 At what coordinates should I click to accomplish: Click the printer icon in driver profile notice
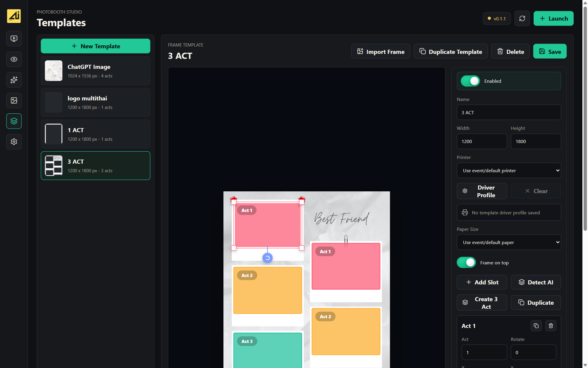(465, 212)
